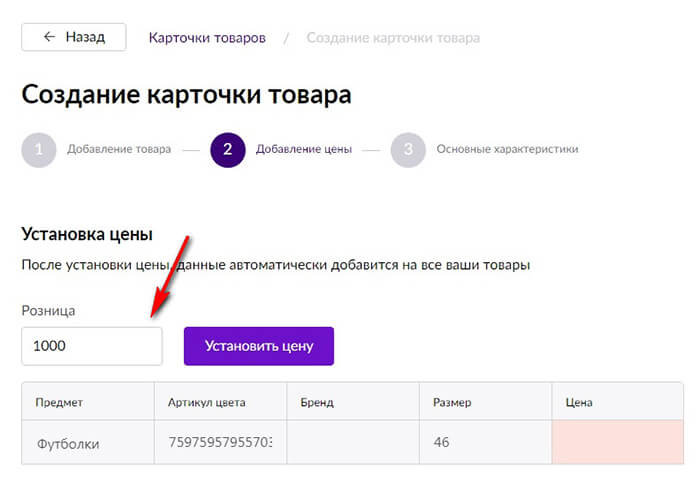Focus the Розница price input field

[91, 346]
